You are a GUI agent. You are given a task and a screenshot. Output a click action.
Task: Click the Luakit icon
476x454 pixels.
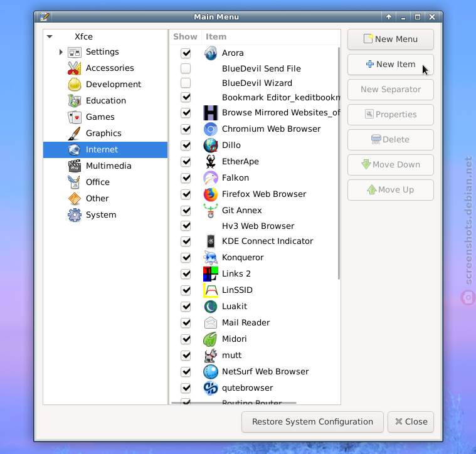click(210, 307)
